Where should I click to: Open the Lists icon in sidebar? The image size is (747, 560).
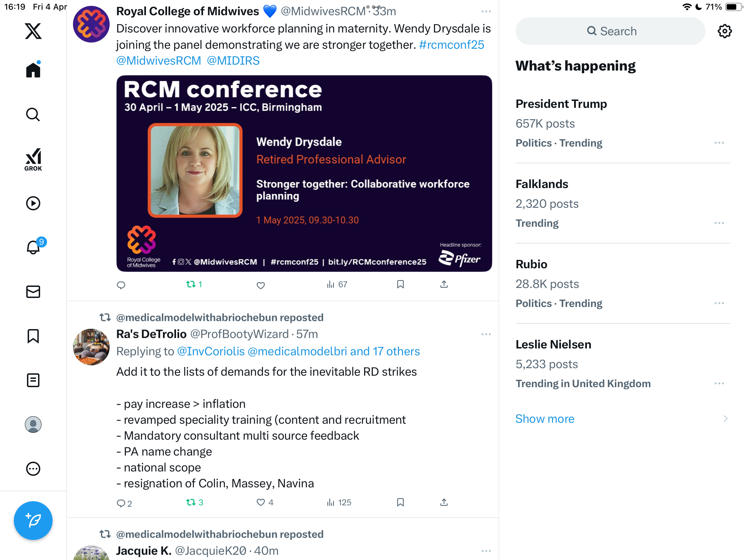(33, 380)
